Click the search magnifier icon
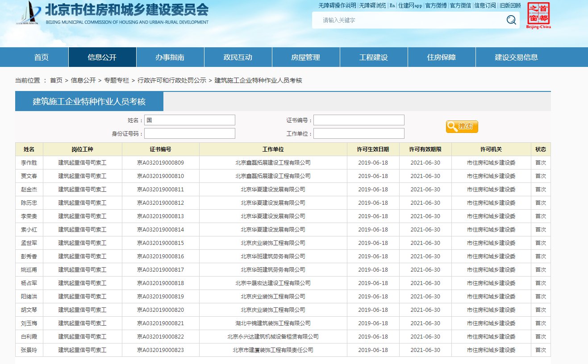The width and height of the screenshot is (588, 364). tap(510, 20)
